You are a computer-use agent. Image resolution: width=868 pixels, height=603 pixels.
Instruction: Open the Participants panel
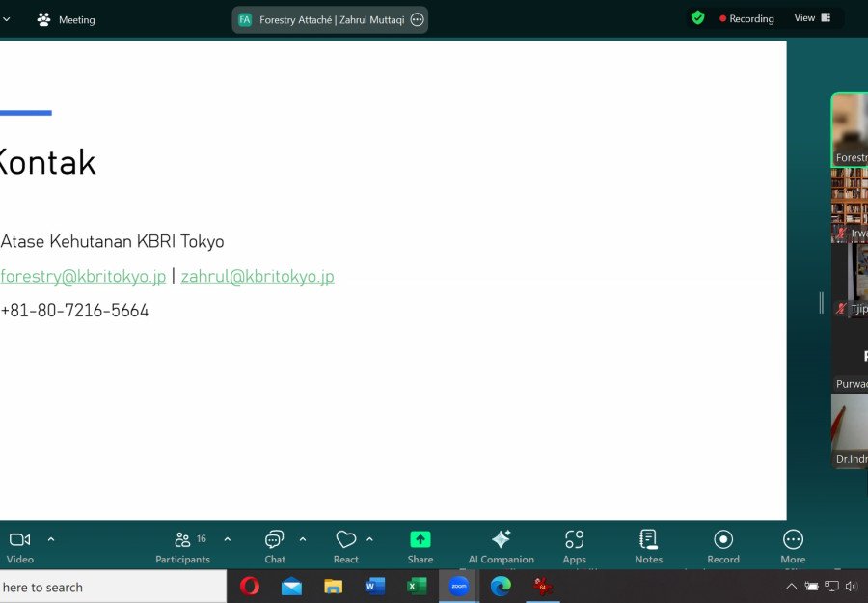click(182, 547)
